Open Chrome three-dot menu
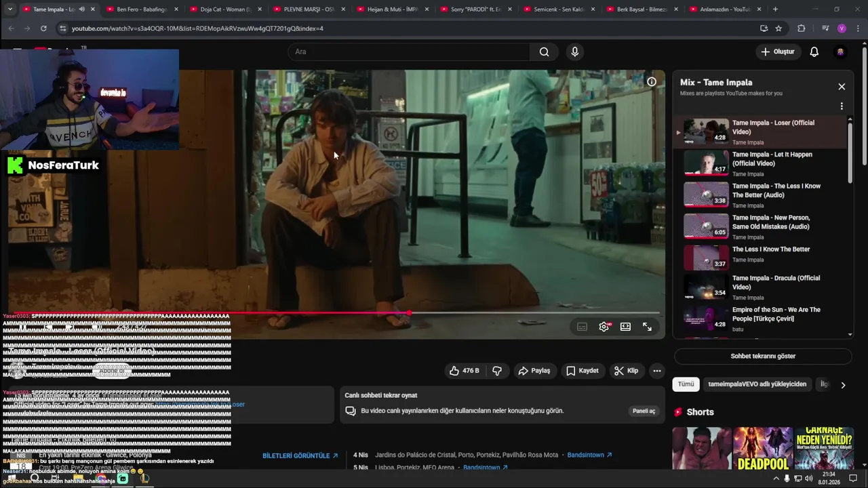The height and width of the screenshot is (488, 868). click(857, 28)
